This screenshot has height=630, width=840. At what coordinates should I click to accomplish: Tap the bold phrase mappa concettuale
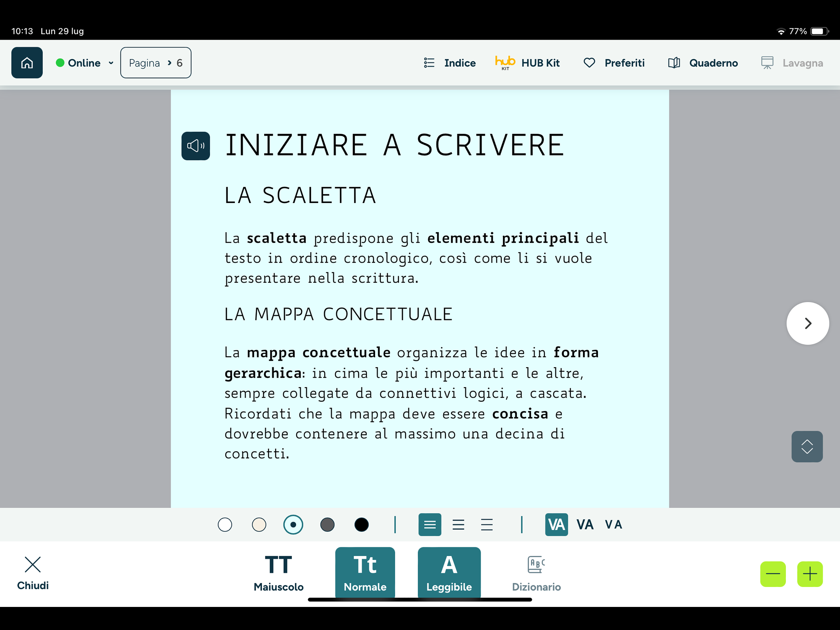point(319,353)
